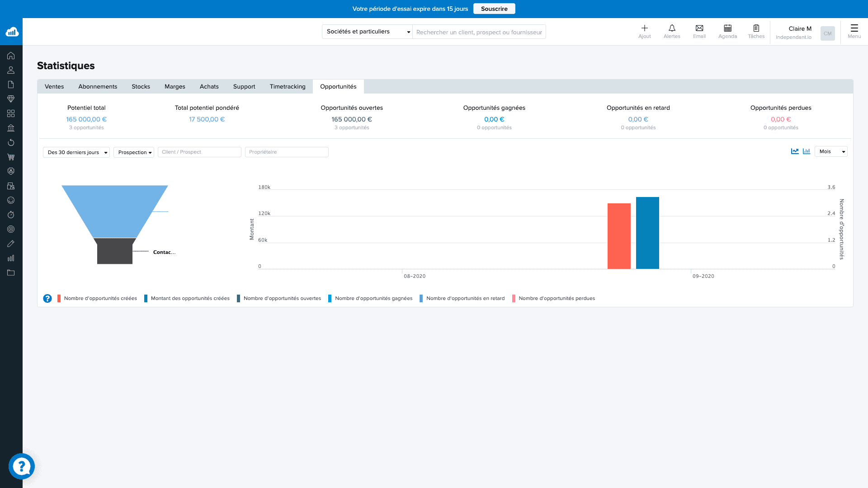Open the bar chart statistics icon in sidebar

11,258
